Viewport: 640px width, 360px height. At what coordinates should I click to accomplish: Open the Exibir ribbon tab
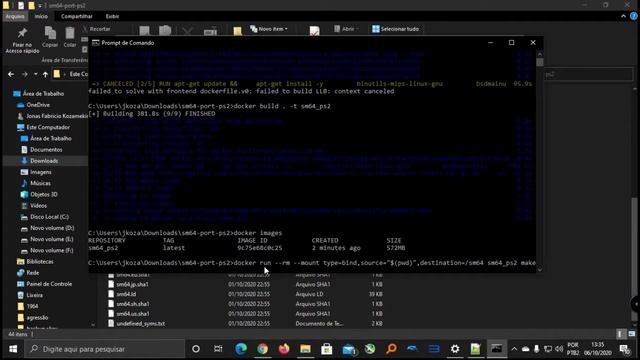click(x=112, y=16)
